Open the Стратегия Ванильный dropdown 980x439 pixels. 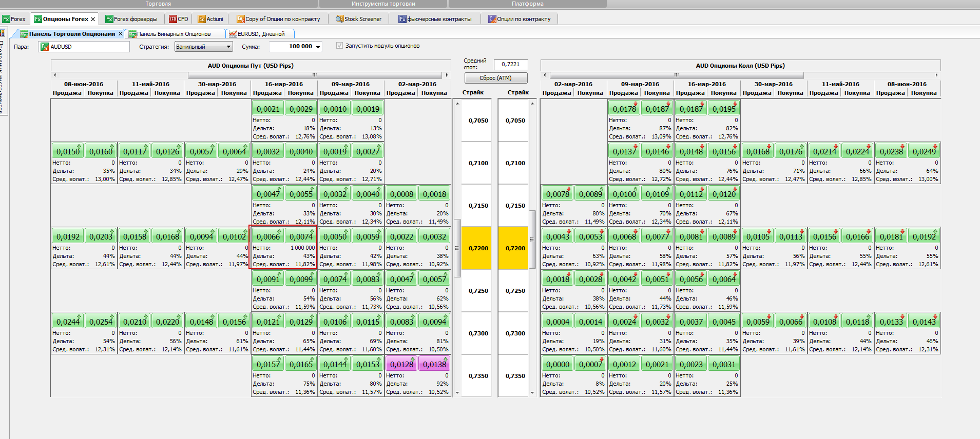coord(204,47)
